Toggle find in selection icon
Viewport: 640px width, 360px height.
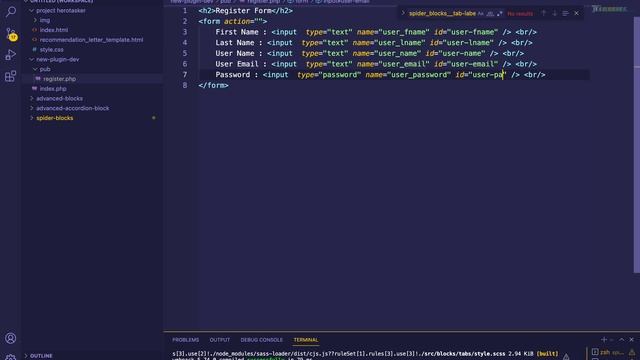pos(565,13)
